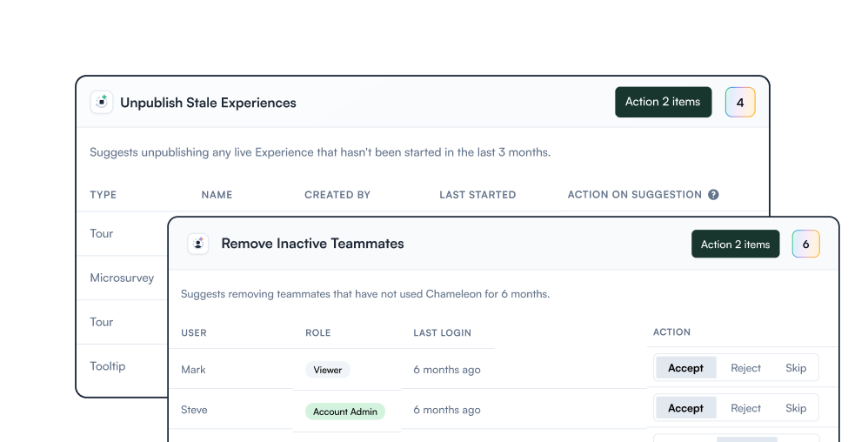The height and width of the screenshot is (442, 868).
Task: Click the Account Admin role tag for Steve
Action: [344, 412]
